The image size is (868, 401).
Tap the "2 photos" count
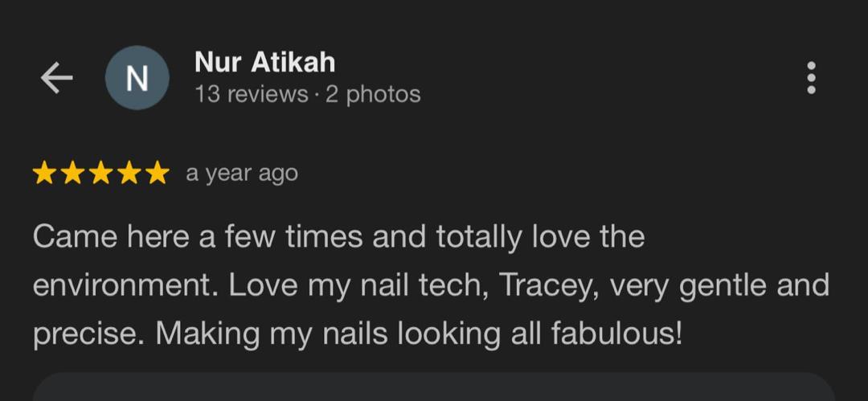373,95
